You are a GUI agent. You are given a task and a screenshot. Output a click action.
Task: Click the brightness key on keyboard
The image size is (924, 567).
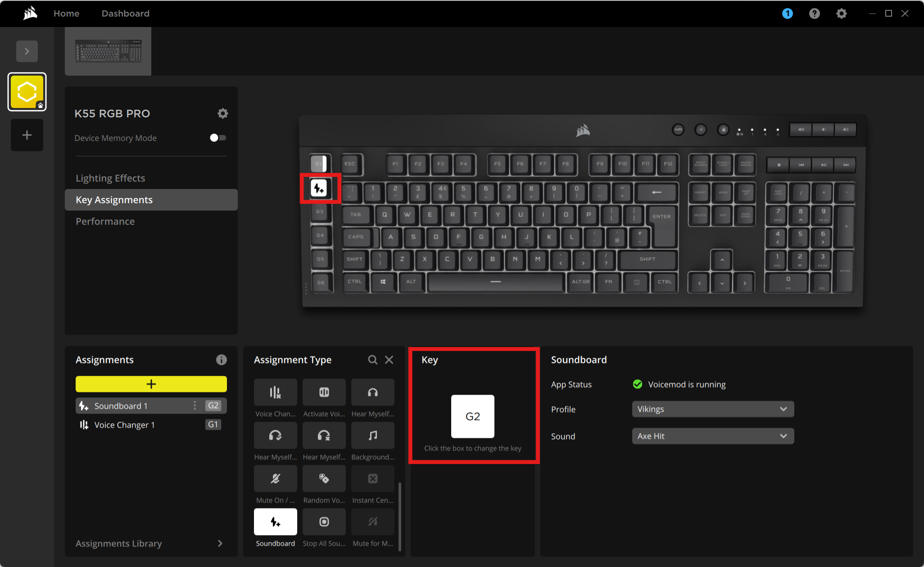point(700,130)
